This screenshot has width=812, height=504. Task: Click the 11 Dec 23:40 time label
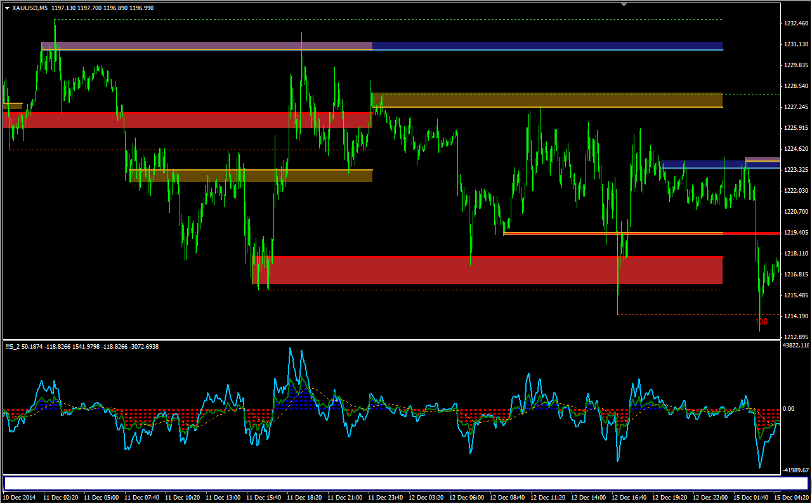click(385, 498)
